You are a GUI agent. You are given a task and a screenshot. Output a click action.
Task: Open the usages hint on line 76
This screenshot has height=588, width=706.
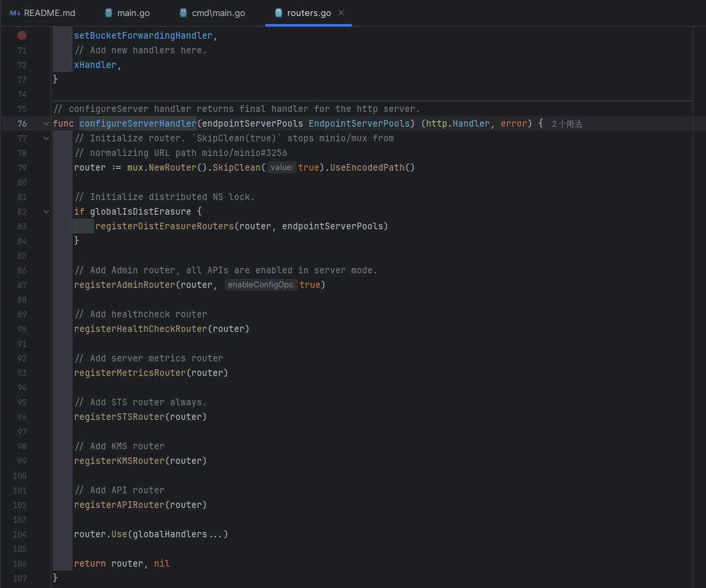tap(567, 124)
